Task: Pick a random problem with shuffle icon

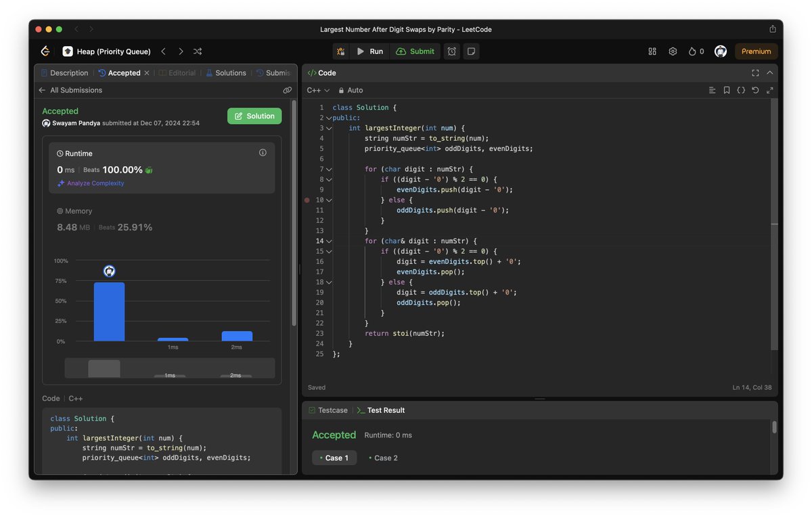Action: (198, 51)
